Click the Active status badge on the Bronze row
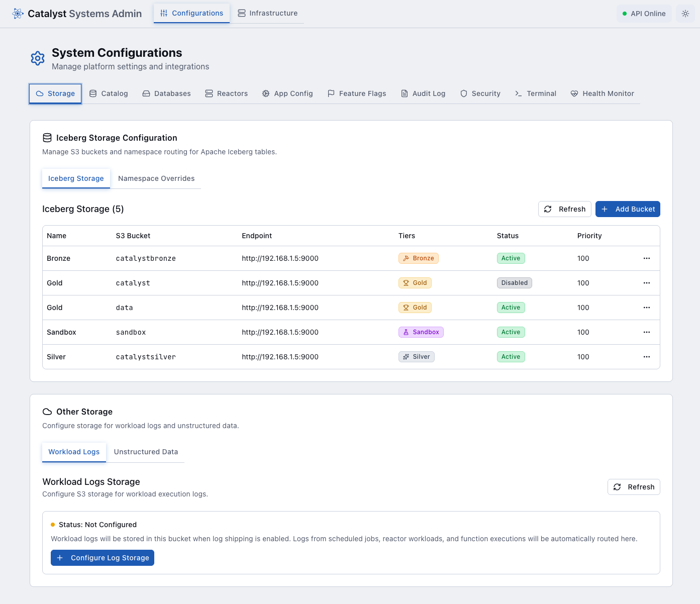 (x=511, y=258)
